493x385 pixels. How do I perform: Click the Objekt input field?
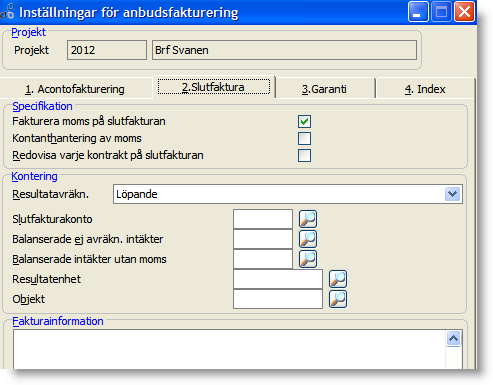pos(278,299)
